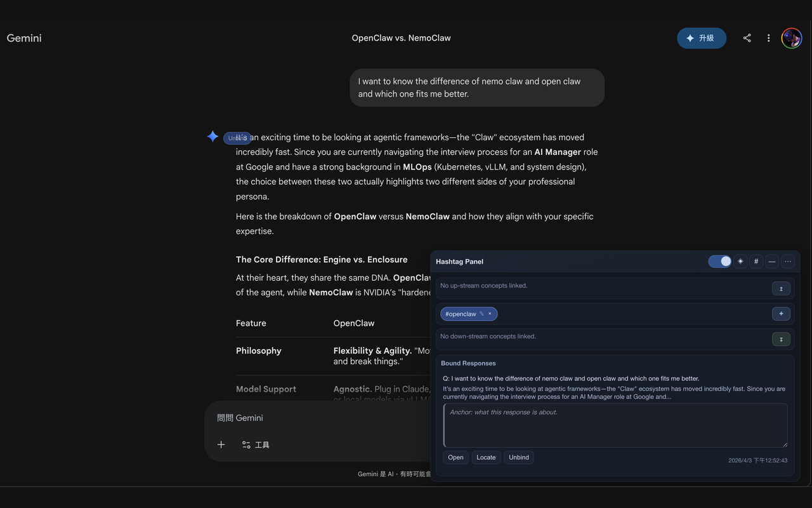Open the Hashtag Panel more options menu
This screenshot has width=812, height=508.
(x=787, y=261)
